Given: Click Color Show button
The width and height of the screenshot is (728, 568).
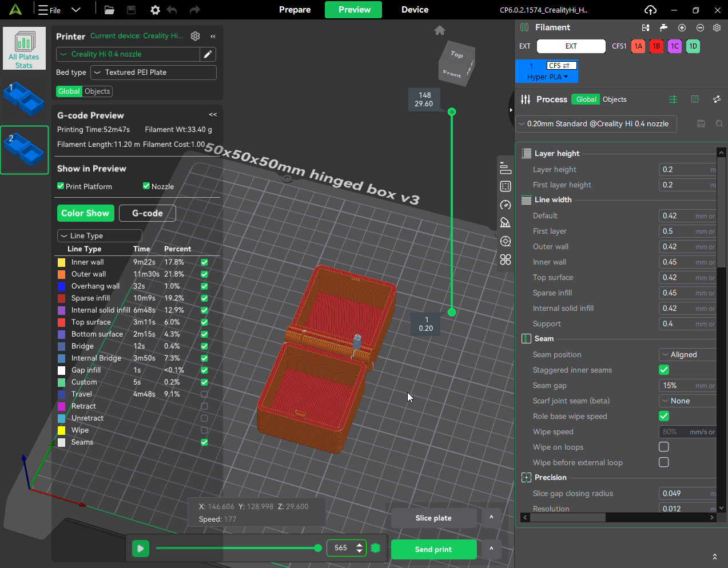Looking at the screenshot, I should (x=85, y=213).
